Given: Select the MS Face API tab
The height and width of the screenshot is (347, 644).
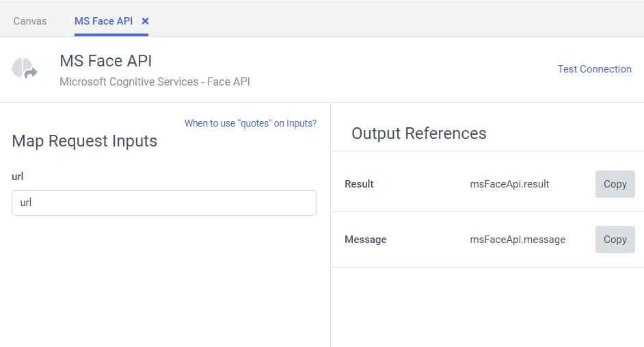Looking at the screenshot, I should pos(103,21).
